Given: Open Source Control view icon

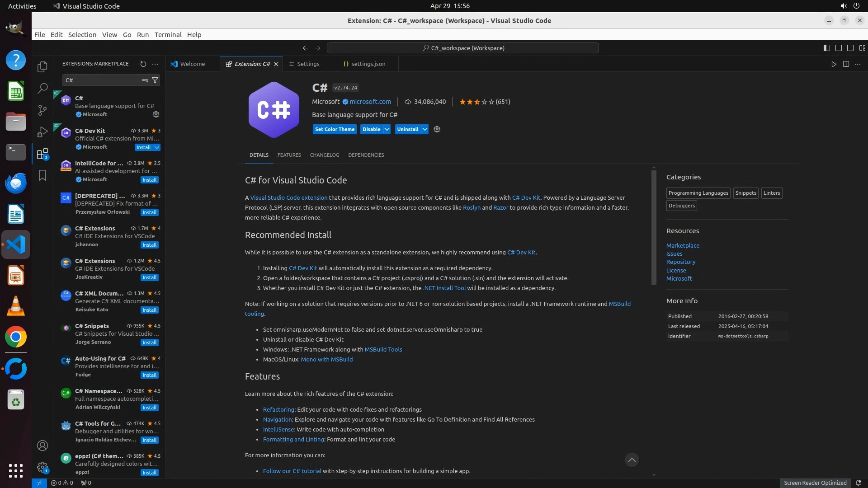Looking at the screenshot, I should 42,110.
